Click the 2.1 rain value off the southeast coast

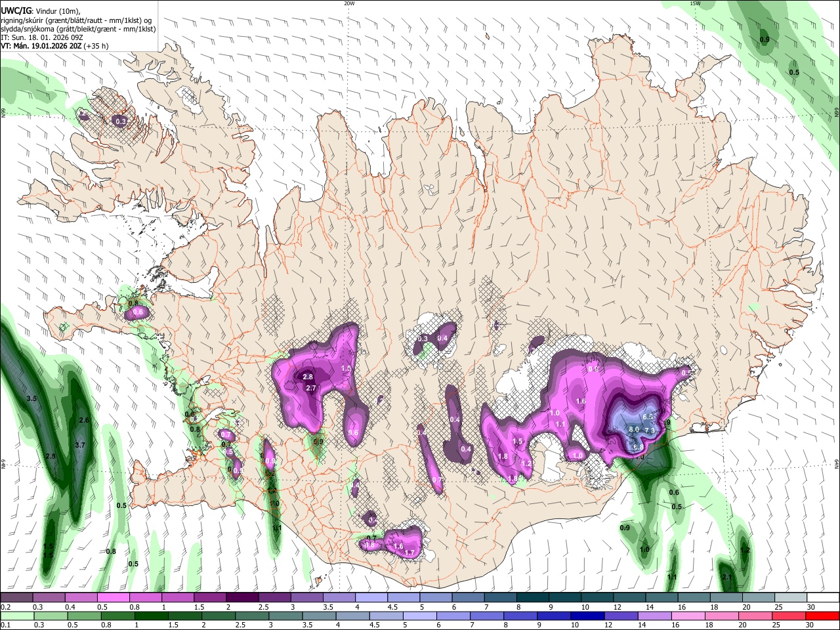[726, 577]
